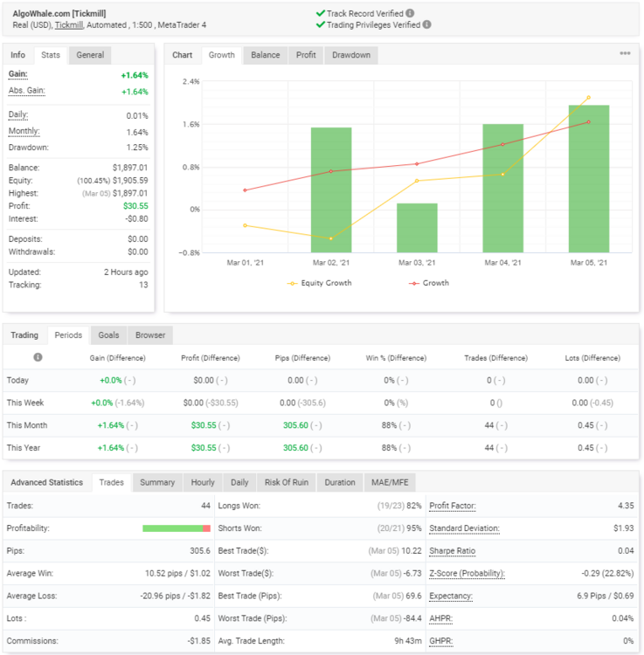Select the Summary statistics tab
This screenshot has width=644, height=655.
pos(157,482)
